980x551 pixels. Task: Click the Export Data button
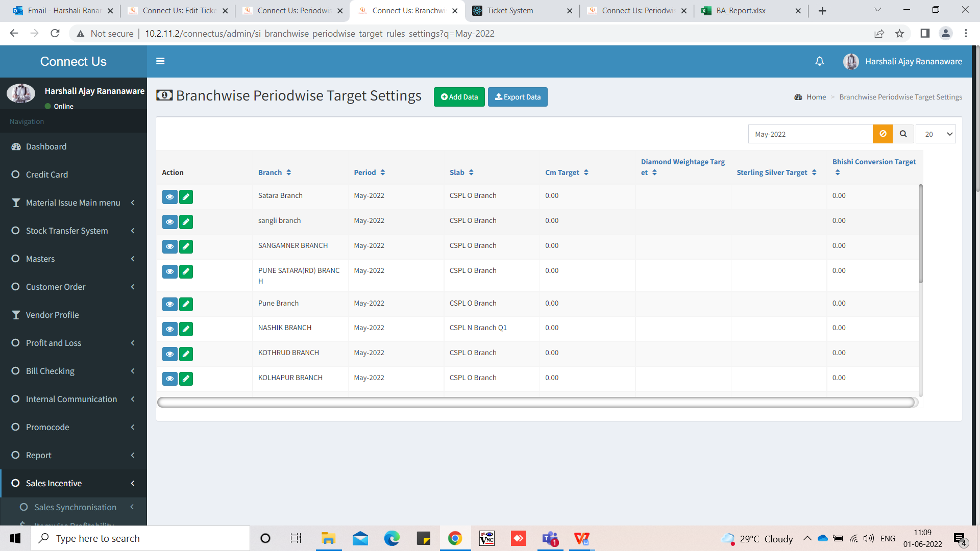click(x=518, y=97)
